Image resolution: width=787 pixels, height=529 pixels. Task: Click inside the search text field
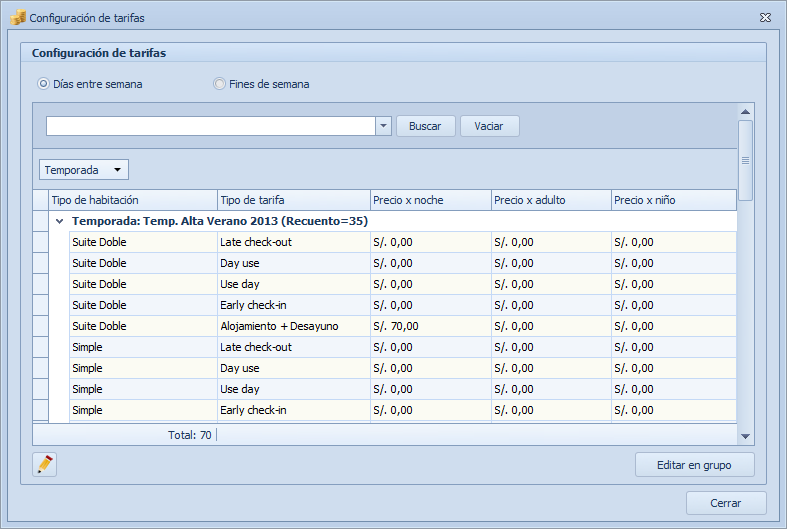coord(210,126)
